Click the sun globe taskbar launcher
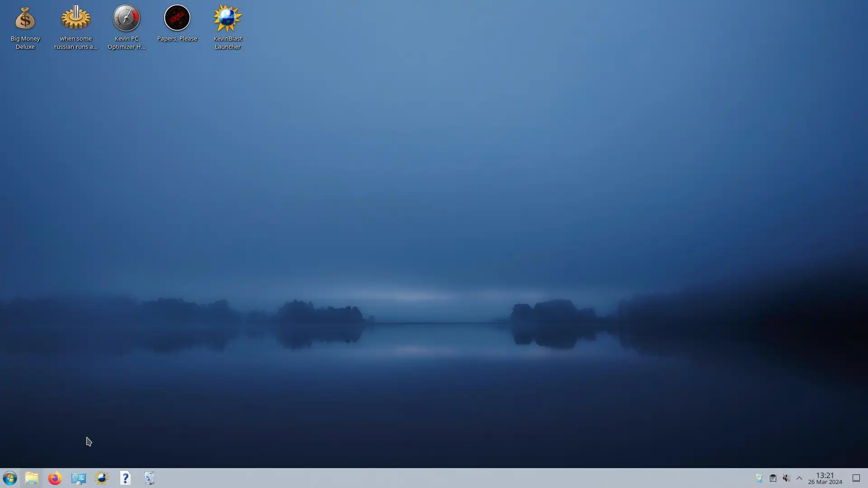The width and height of the screenshot is (868, 488). point(102,478)
